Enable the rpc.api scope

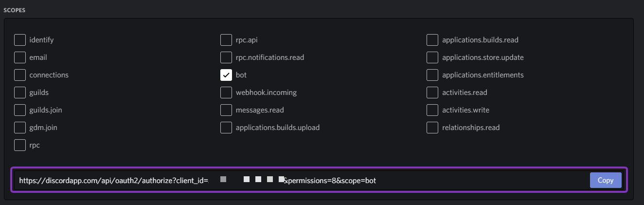click(x=226, y=40)
